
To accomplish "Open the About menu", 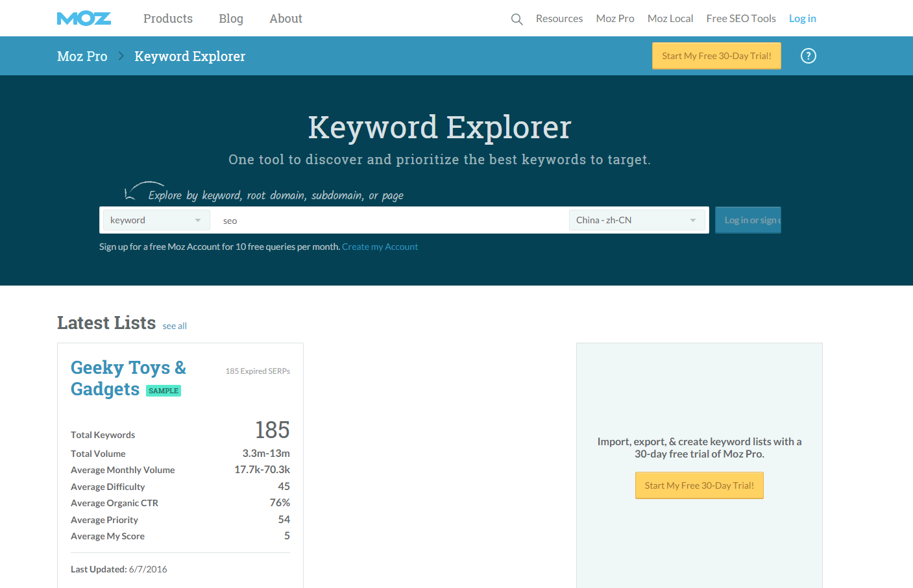I will tap(286, 19).
